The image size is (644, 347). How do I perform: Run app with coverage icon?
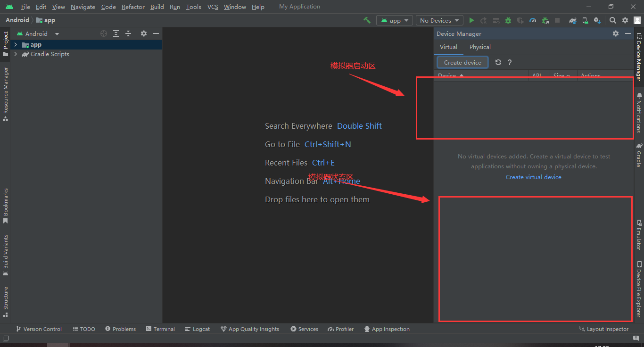click(520, 20)
